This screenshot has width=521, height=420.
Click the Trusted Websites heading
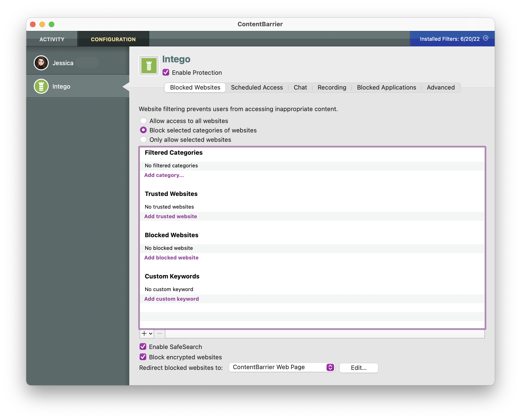[171, 194]
